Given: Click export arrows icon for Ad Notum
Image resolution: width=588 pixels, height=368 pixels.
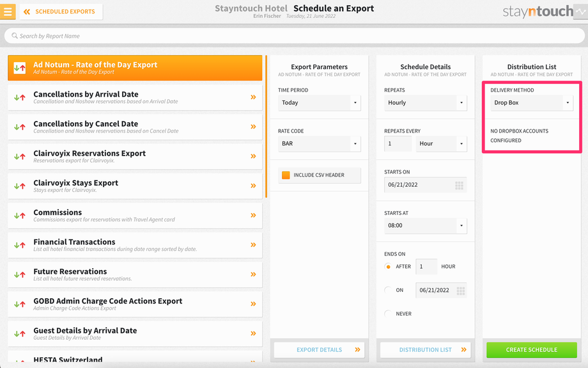Looking at the screenshot, I should click(x=20, y=68).
